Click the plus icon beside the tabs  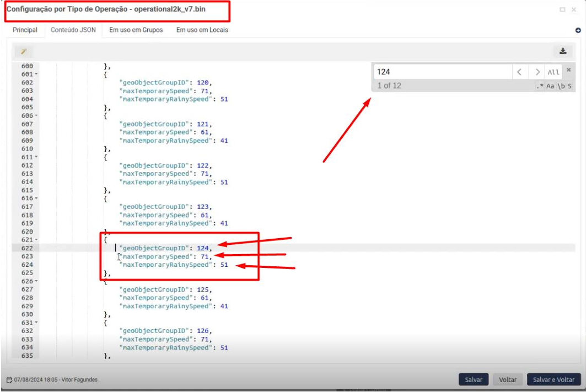(578, 30)
